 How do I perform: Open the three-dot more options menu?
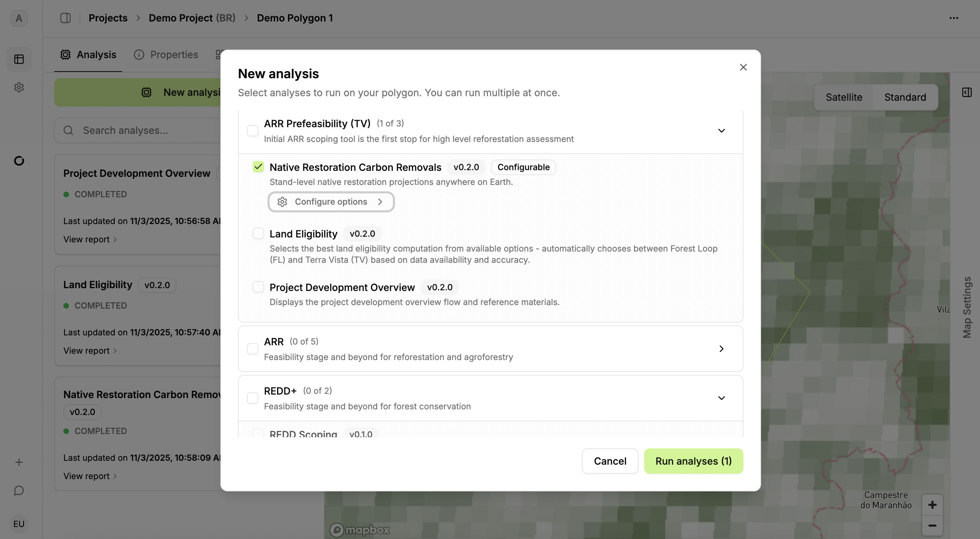(953, 18)
